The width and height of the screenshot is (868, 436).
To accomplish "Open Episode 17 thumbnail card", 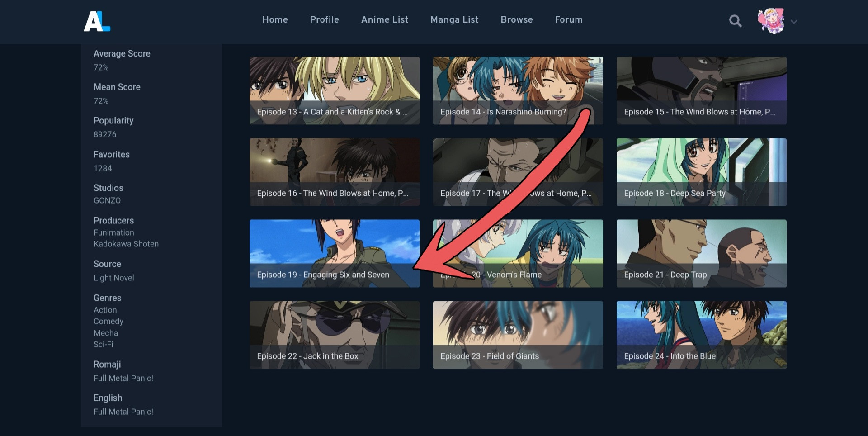I will (518, 172).
